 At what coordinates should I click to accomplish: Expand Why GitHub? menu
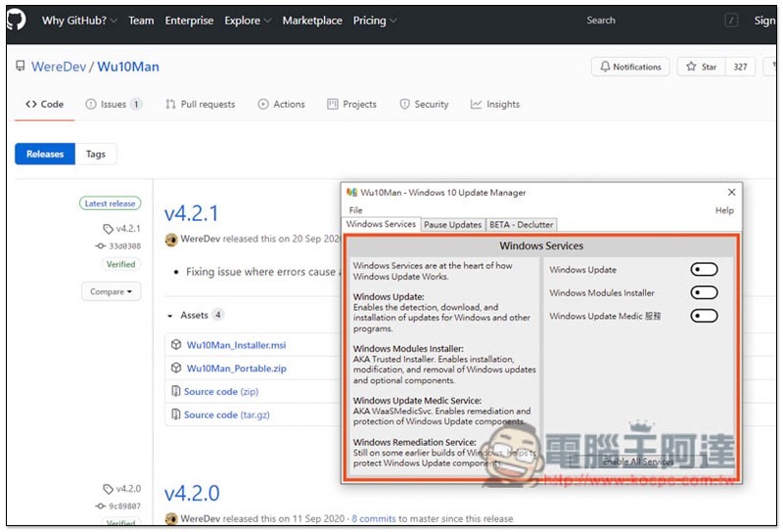click(79, 21)
